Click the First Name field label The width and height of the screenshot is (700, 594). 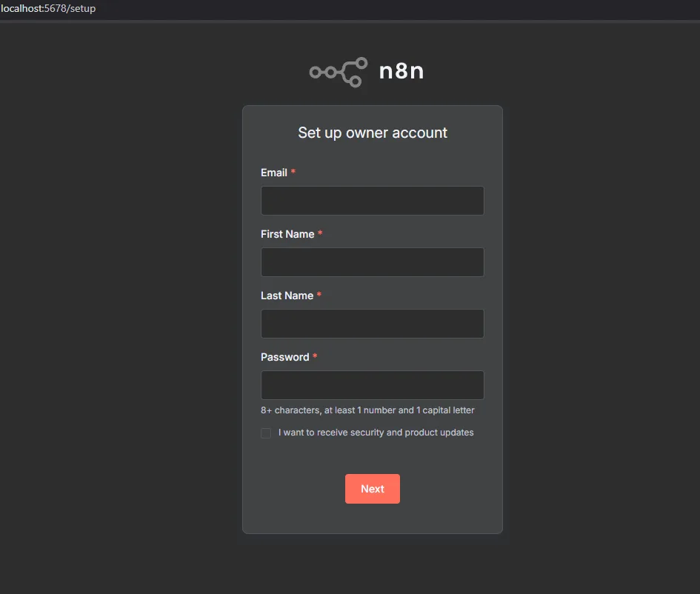(287, 234)
